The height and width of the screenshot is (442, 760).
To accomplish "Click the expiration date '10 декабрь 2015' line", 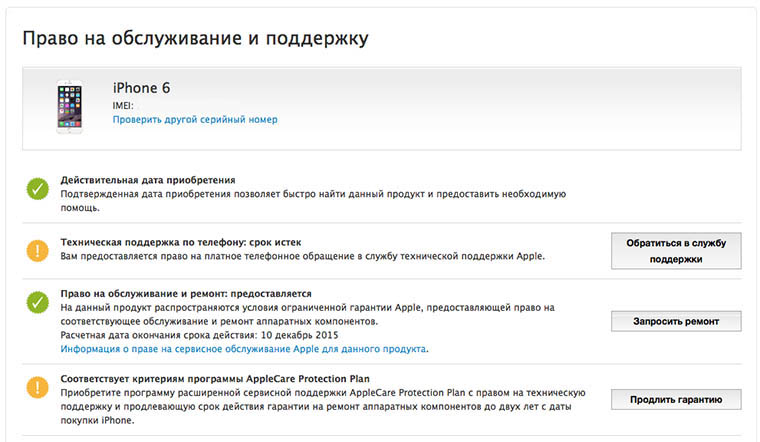I will [x=199, y=335].
